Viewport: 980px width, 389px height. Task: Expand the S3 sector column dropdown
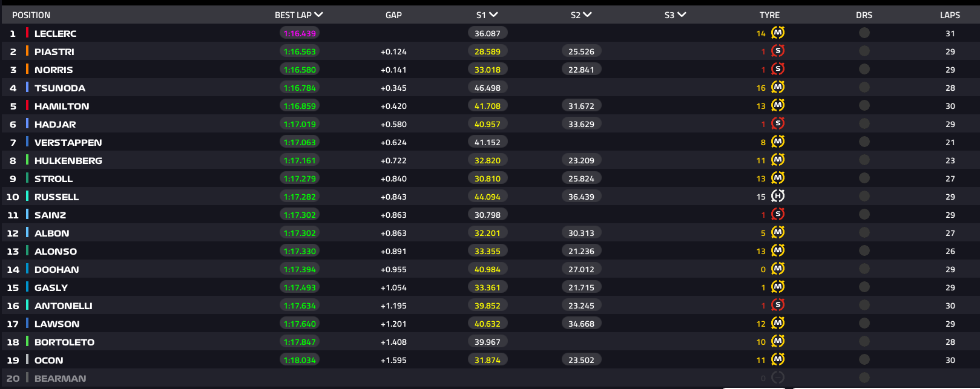[682, 15]
